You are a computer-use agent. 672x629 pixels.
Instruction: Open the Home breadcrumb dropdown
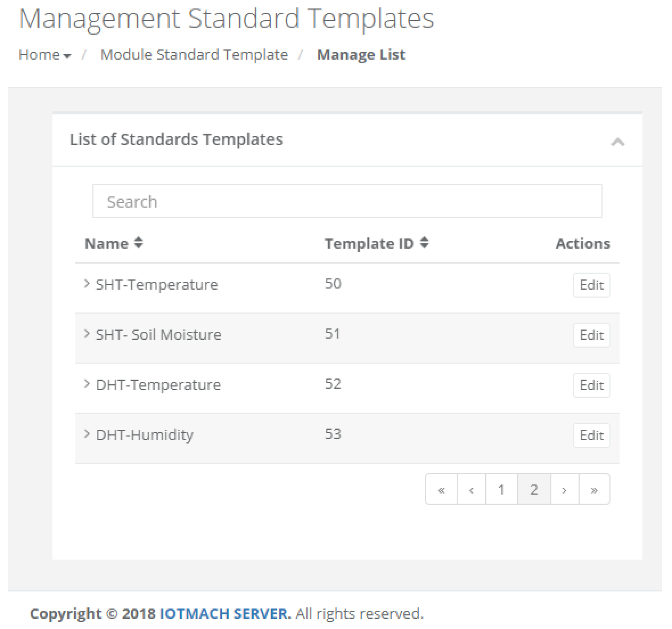click(45, 55)
